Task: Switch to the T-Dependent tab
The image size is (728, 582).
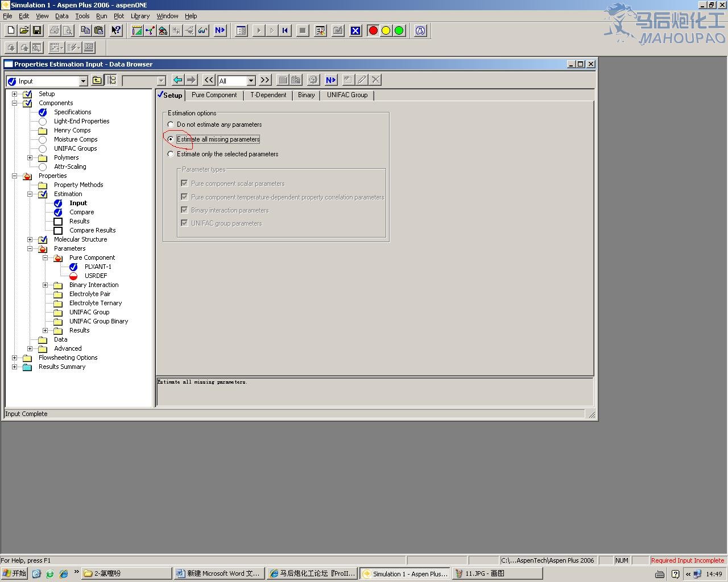Action: pos(268,95)
